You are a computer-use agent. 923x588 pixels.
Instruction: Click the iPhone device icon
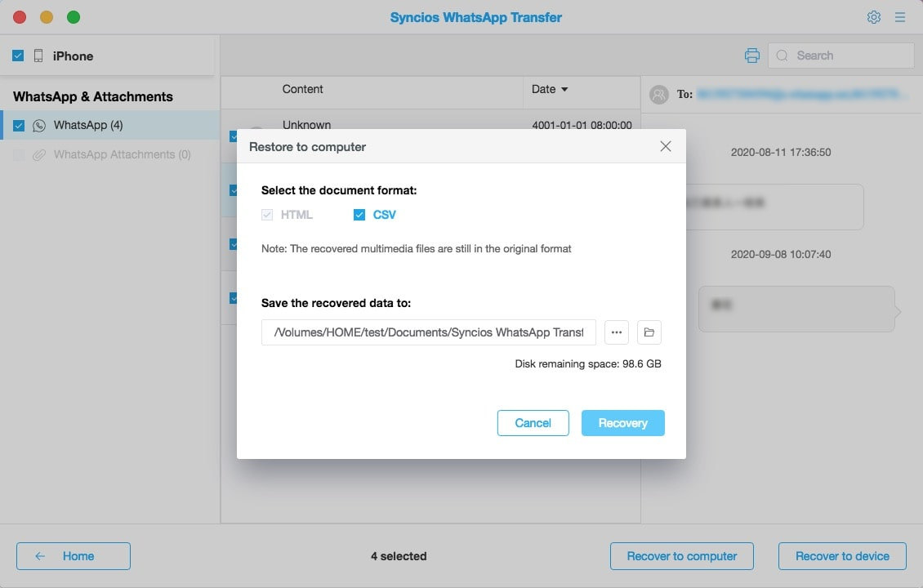pos(38,56)
